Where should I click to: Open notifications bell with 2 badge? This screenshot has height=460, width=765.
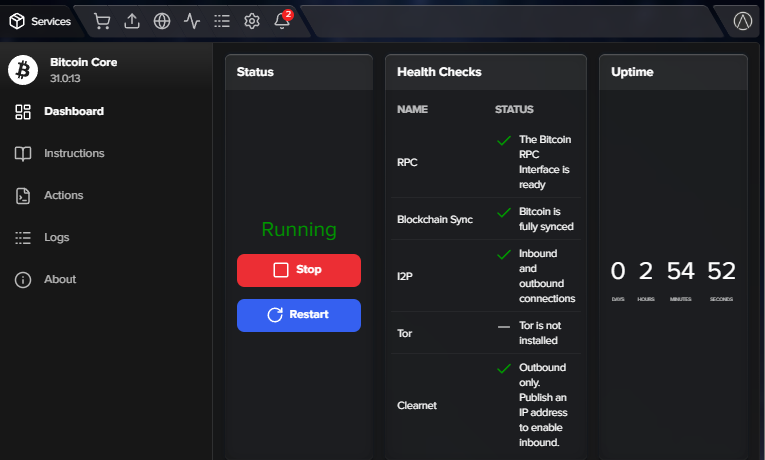(282, 20)
